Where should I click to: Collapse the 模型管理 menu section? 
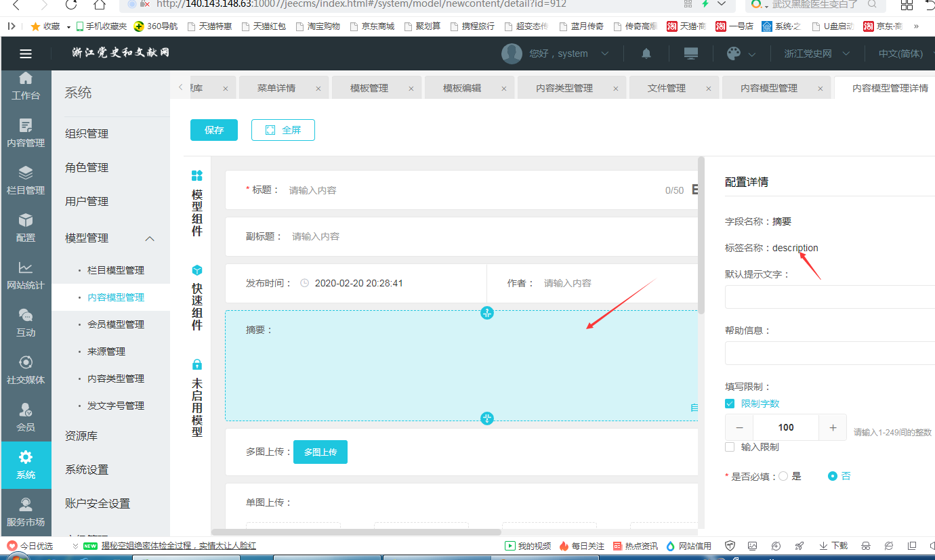tap(150, 238)
